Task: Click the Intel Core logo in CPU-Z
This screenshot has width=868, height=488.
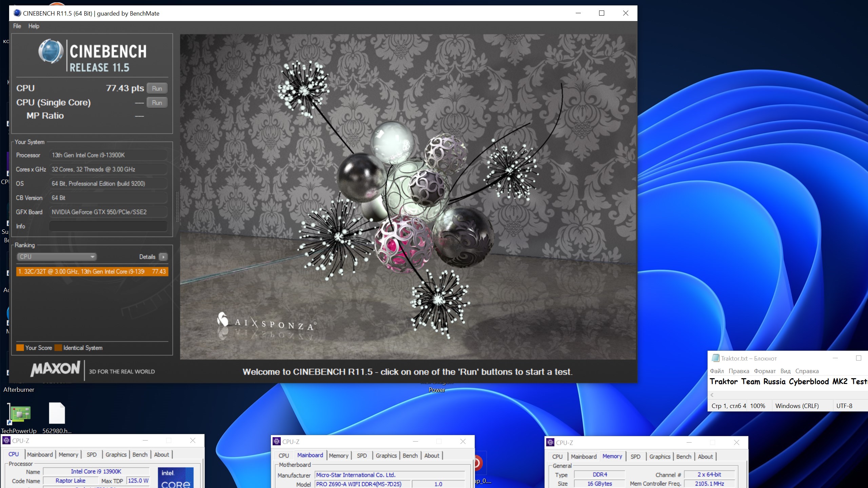Action: click(176, 478)
